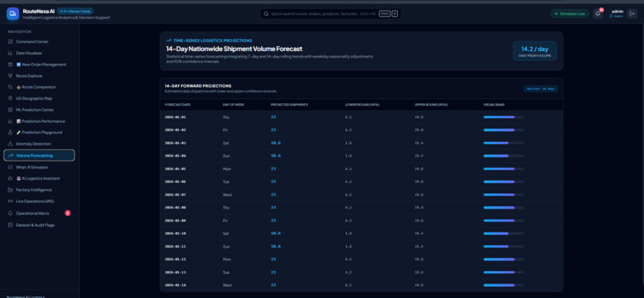Click the Upper Bound (95%) column header
This screenshot has width=644, height=298.
431,105
